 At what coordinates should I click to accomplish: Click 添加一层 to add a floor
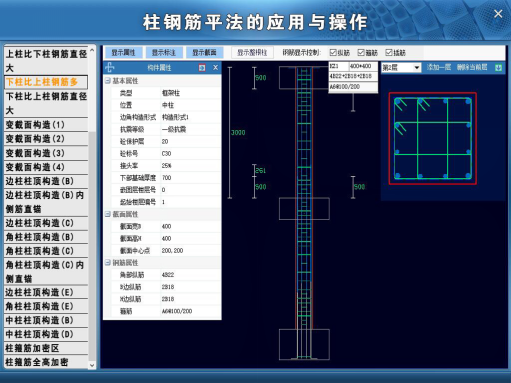tap(439, 67)
